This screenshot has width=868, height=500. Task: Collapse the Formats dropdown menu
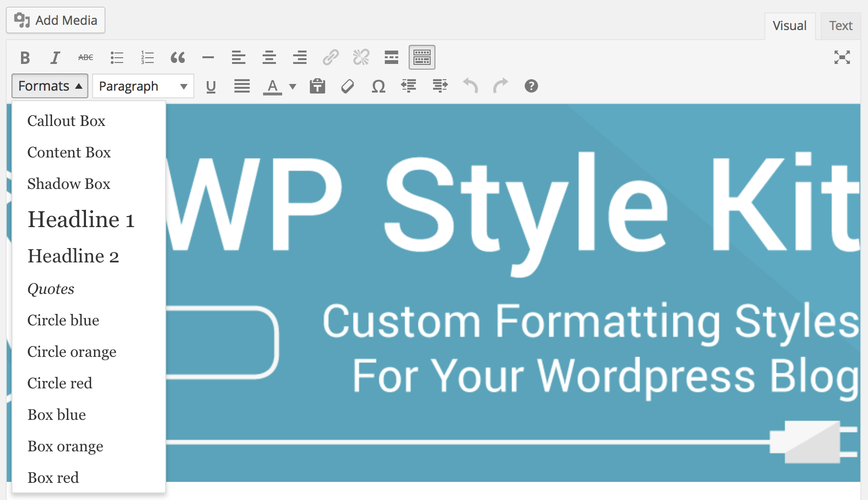coord(50,86)
